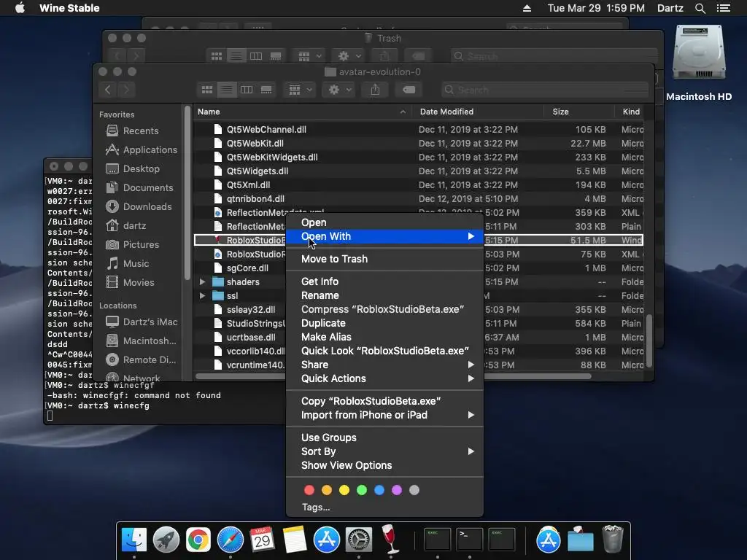Click the eject icon in menu bar

point(527,8)
